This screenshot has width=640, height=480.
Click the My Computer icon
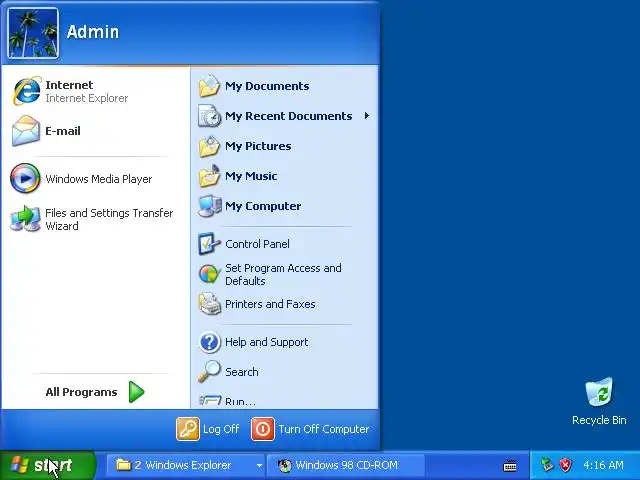(x=209, y=206)
